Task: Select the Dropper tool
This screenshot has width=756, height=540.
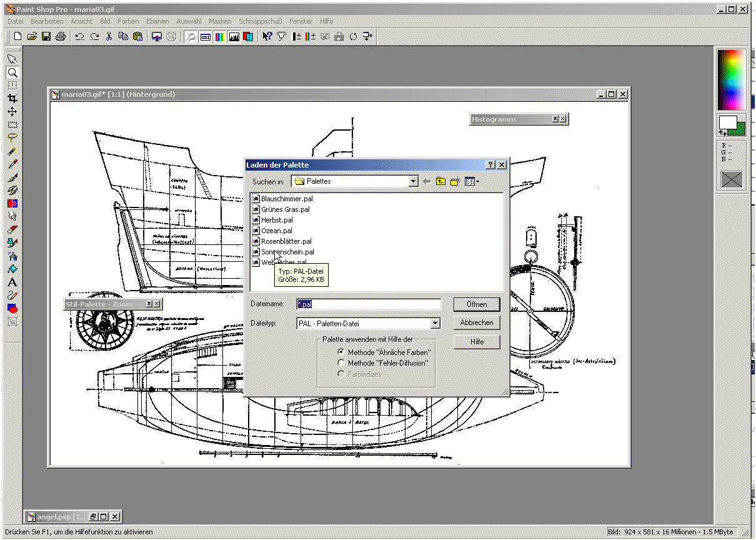Action: point(12,164)
